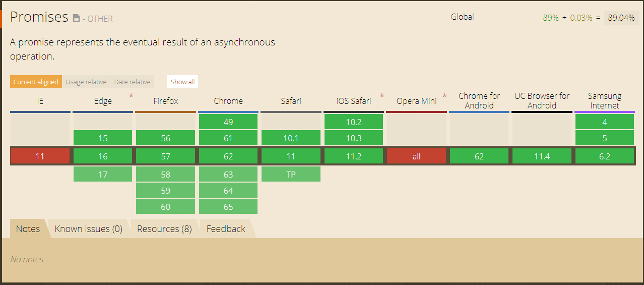644x285 pixels.
Task: Switch to Date relative view
Action: point(132,82)
